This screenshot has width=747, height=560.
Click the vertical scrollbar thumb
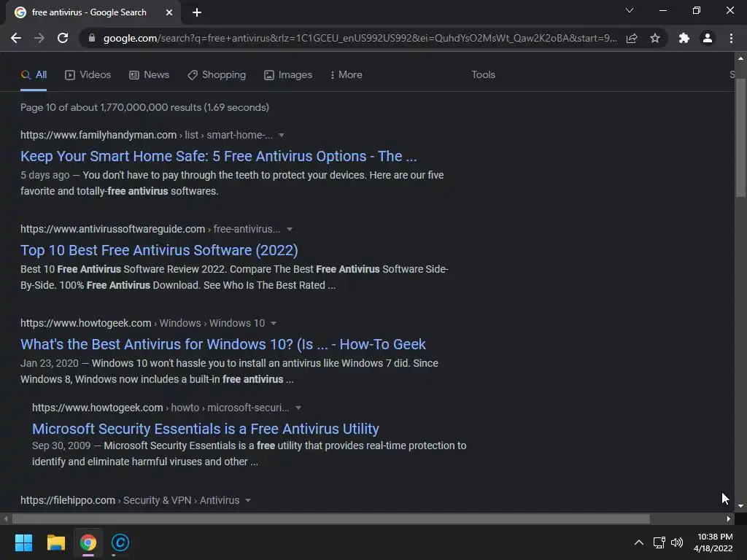(740, 138)
